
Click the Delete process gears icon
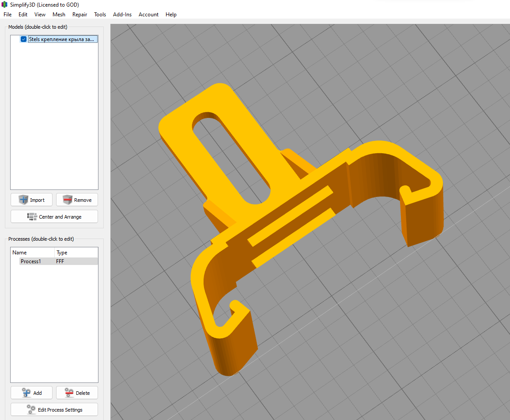click(x=69, y=393)
